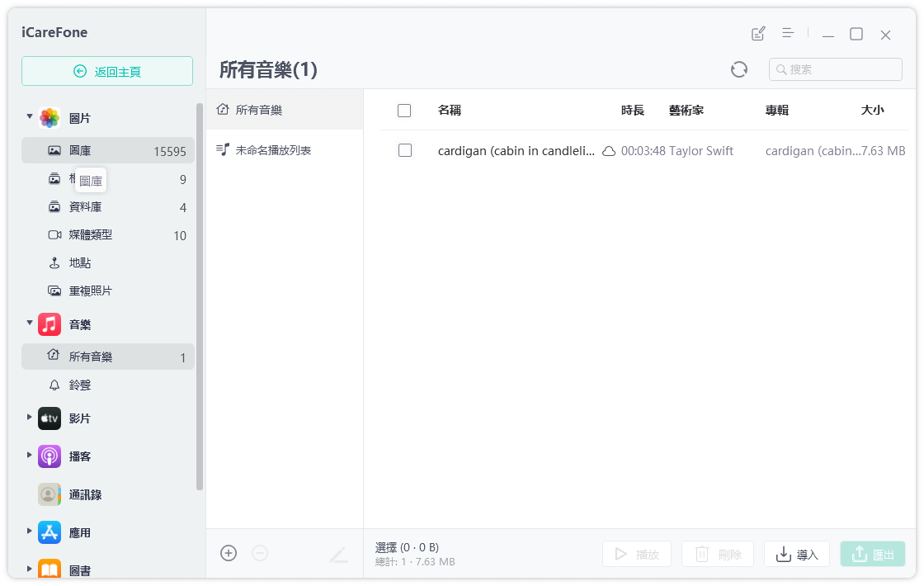The image size is (924, 586).
Task: Sort by 藝術家 column header
Action: (686, 111)
